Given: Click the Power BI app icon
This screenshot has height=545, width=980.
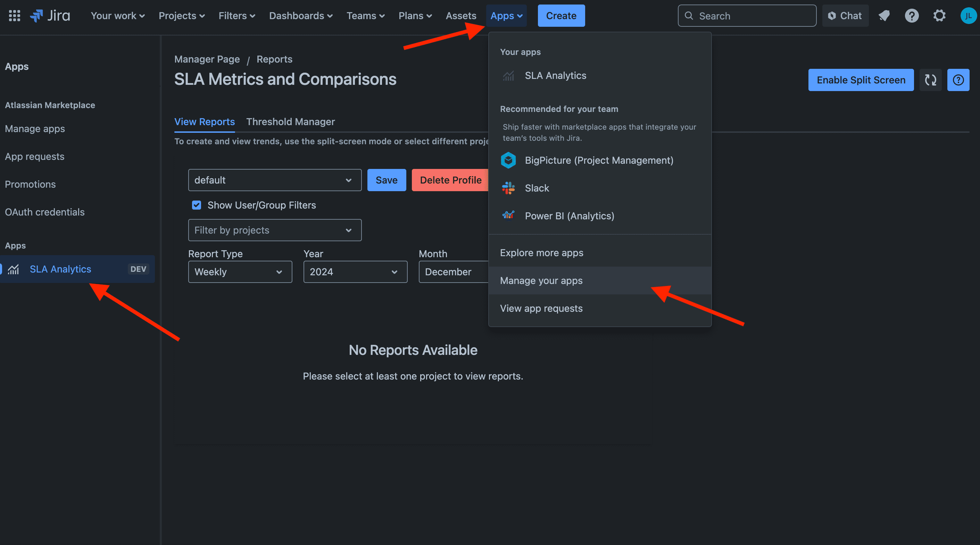Looking at the screenshot, I should pos(508,215).
